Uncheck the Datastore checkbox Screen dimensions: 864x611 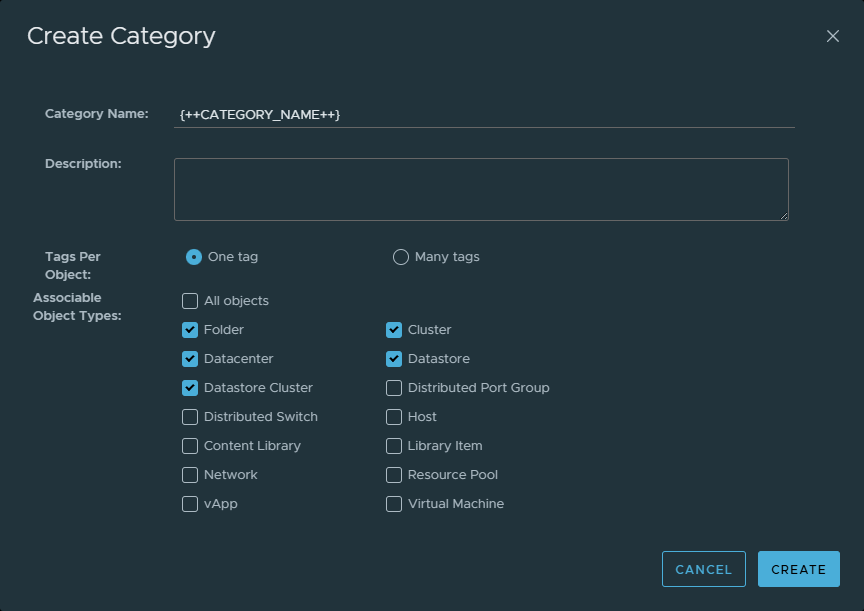pos(394,359)
